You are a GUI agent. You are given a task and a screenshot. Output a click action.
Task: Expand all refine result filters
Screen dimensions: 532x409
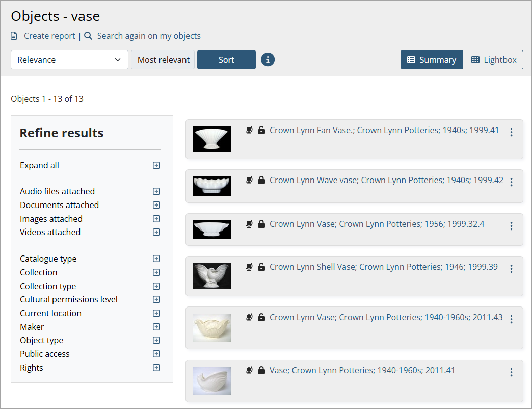click(x=156, y=165)
